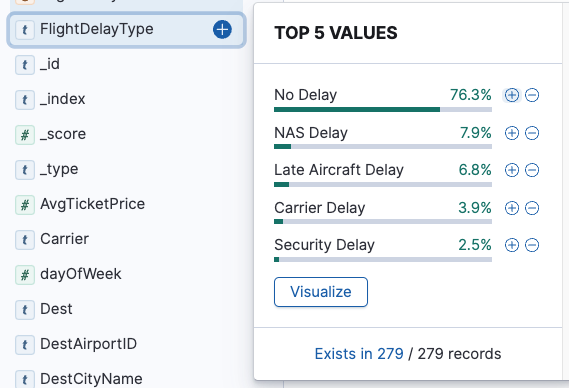Click text type icon next to _id

[x=25, y=65]
